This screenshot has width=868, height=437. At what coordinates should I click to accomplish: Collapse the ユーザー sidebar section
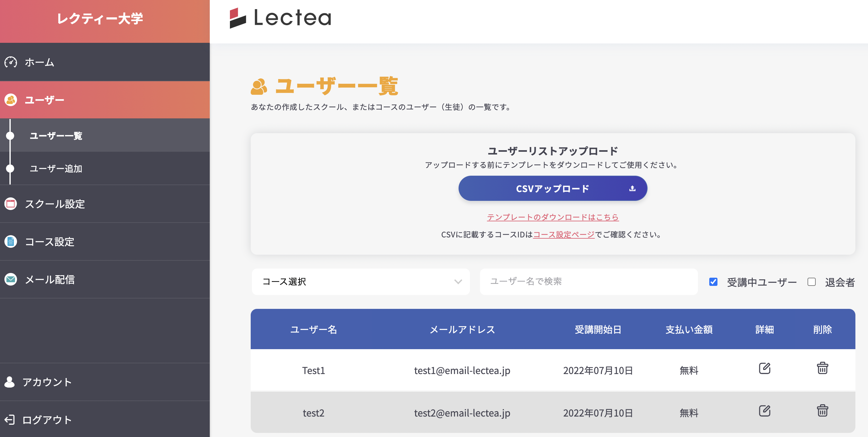(x=105, y=100)
